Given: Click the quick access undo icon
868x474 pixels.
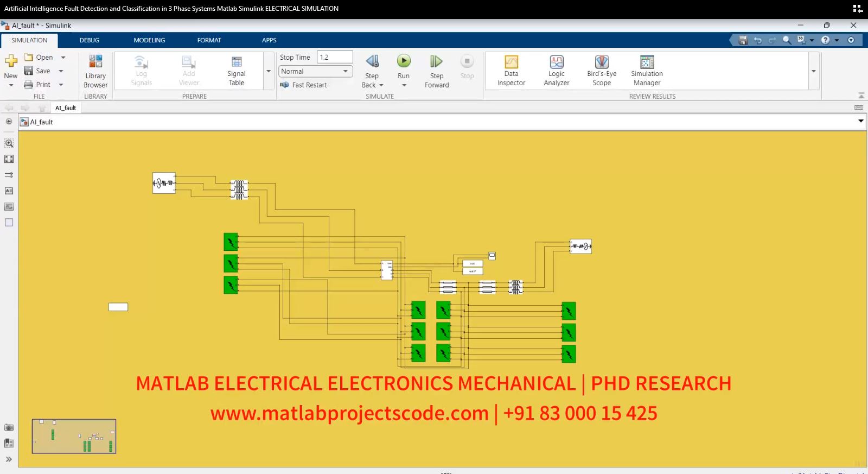Looking at the screenshot, I should (758, 40).
